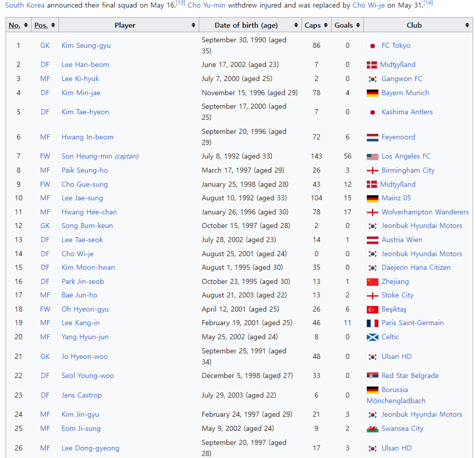
Task: Open Jeonbuk Hyundai Motors link in Song Bum-keun row
Action: (x=422, y=225)
